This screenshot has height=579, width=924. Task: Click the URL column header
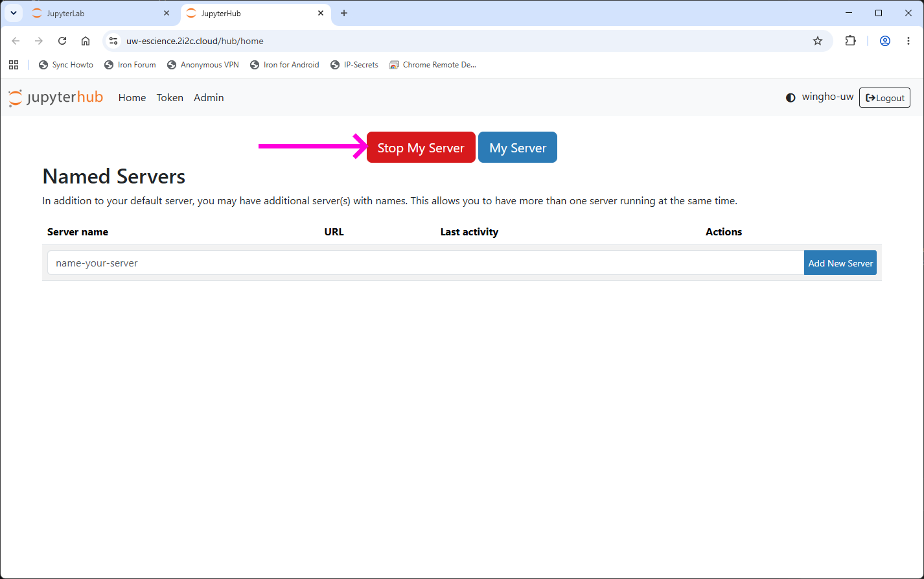(x=334, y=232)
